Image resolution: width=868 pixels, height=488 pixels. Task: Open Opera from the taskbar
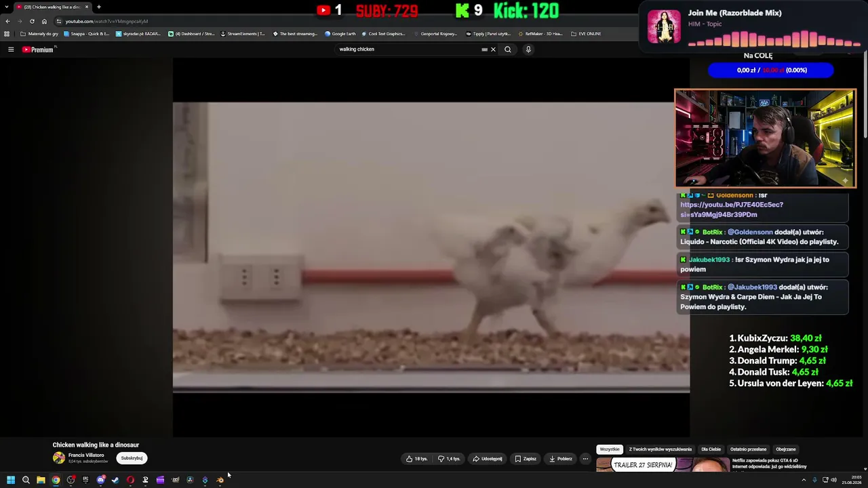pos(130,480)
